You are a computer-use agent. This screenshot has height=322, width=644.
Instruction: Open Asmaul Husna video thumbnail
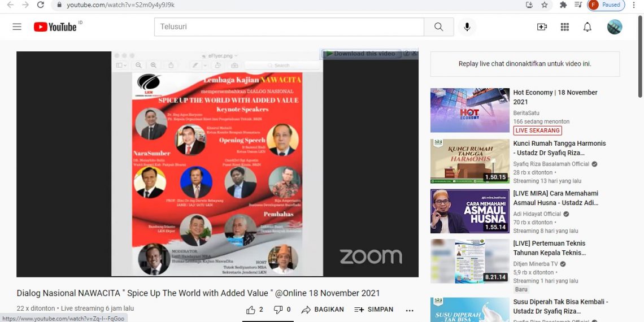[470, 211]
